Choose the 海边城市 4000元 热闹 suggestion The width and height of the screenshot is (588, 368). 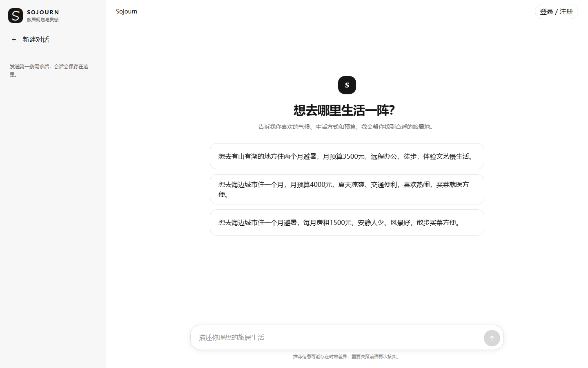point(347,189)
